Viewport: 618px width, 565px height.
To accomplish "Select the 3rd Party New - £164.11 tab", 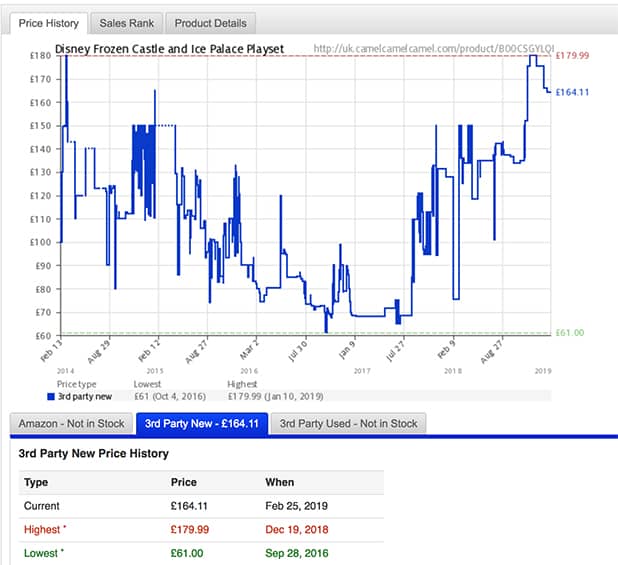I will click(x=202, y=424).
